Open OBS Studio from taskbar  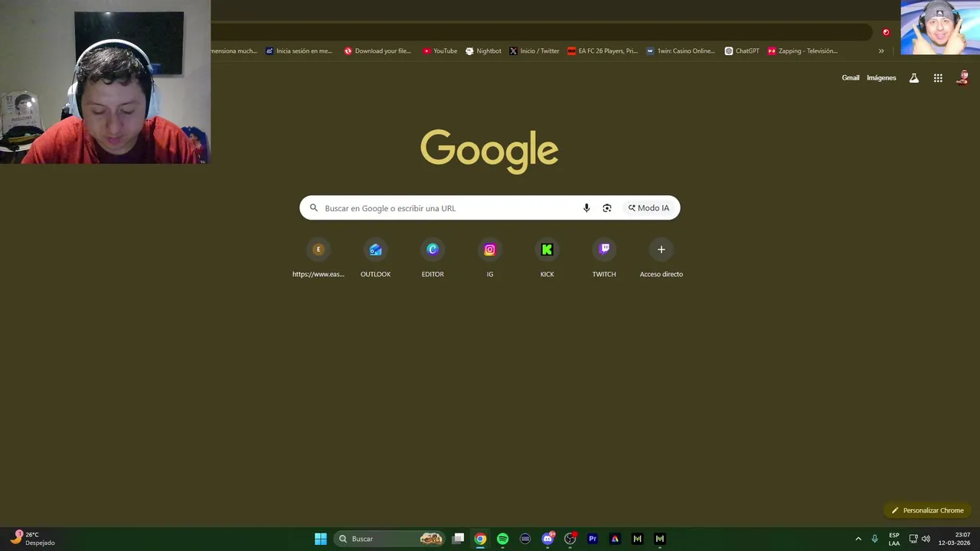click(x=570, y=539)
